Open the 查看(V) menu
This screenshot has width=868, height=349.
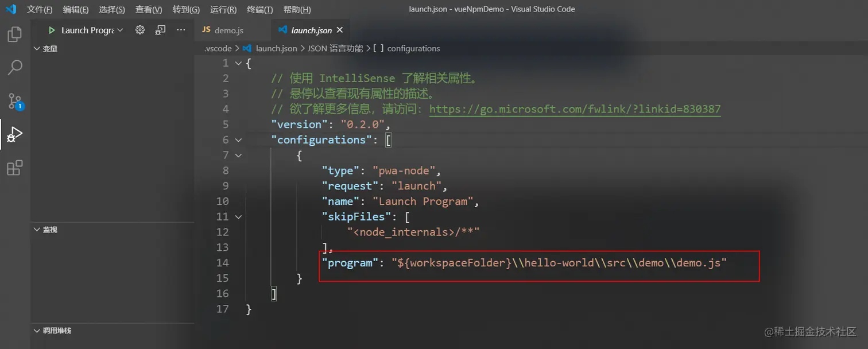click(149, 10)
